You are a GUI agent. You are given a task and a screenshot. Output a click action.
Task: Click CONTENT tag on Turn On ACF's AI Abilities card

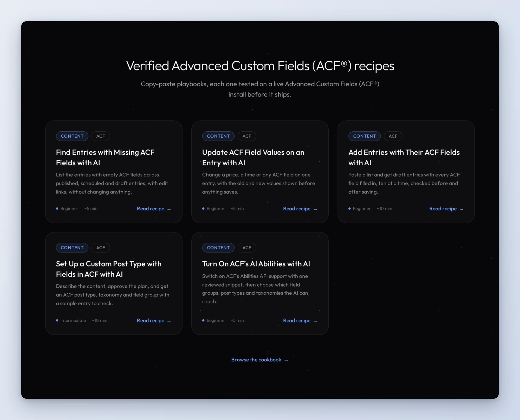coord(218,248)
